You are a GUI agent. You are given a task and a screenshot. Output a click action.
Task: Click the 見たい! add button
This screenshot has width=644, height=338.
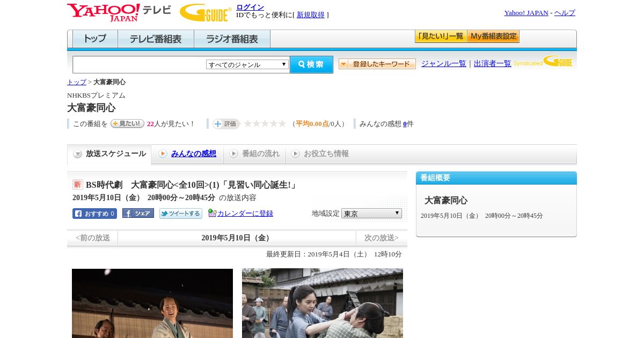(127, 123)
